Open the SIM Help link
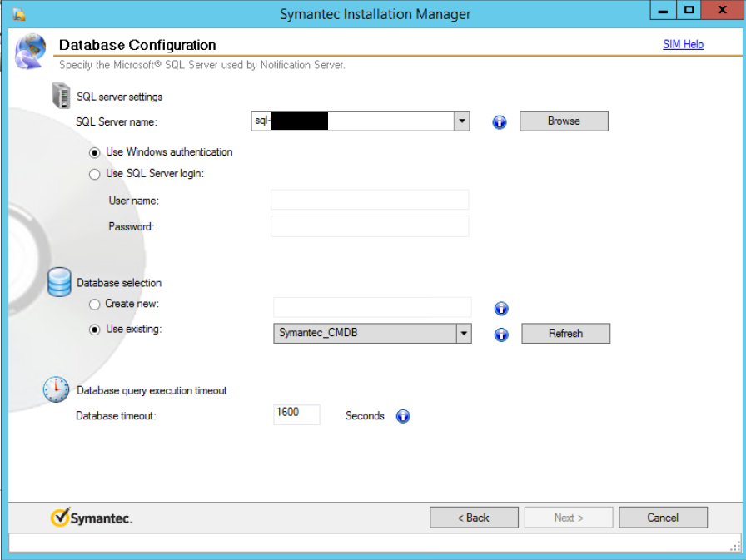 tap(684, 44)
